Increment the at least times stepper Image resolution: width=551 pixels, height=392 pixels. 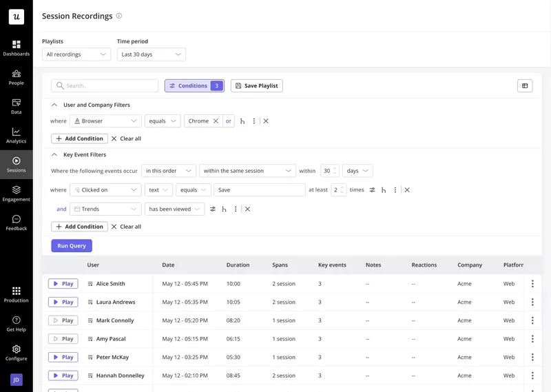[x=342, y=187]
